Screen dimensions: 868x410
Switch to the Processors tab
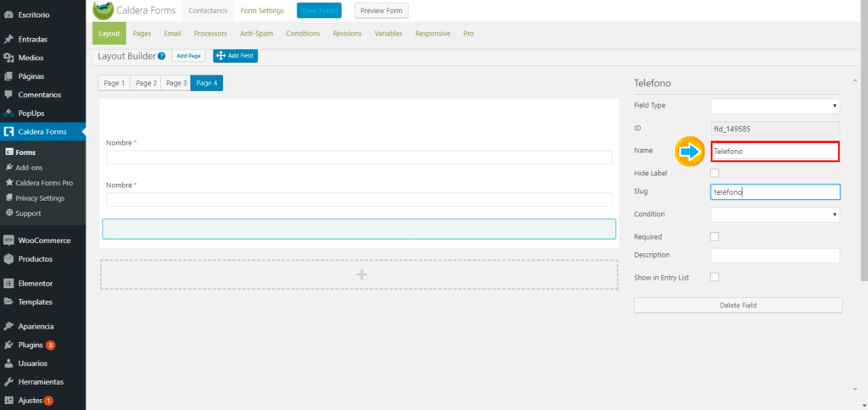[x=210, y=34]
